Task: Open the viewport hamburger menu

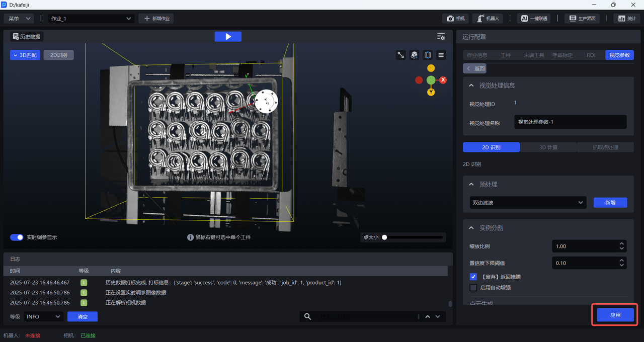Action: (441, 55)
